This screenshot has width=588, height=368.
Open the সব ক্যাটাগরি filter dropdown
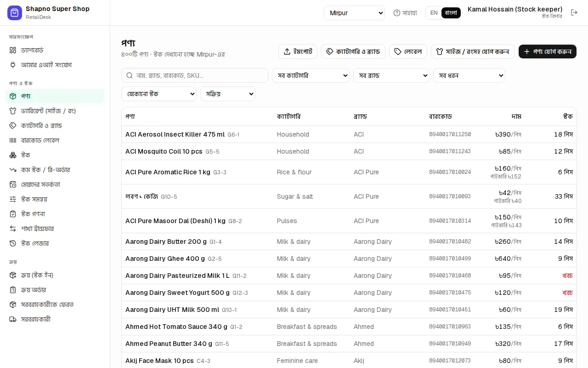pos(311,75)
